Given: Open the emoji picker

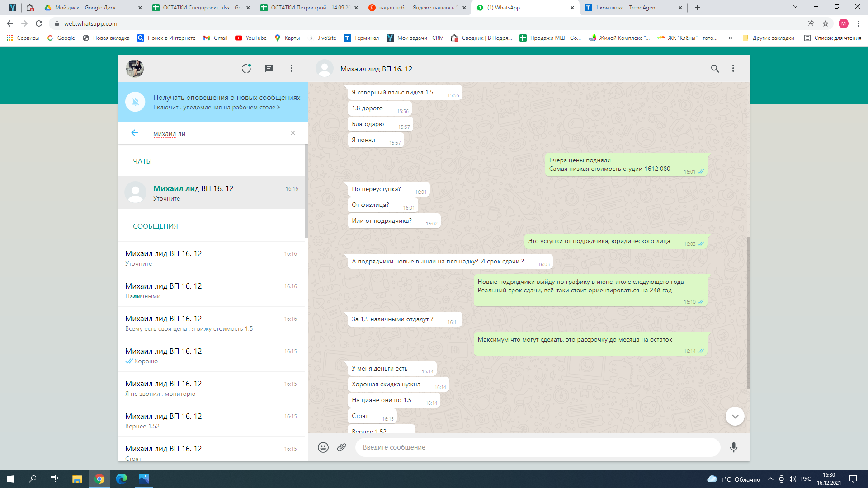Looking at the screenshot, I should (323, 447).
